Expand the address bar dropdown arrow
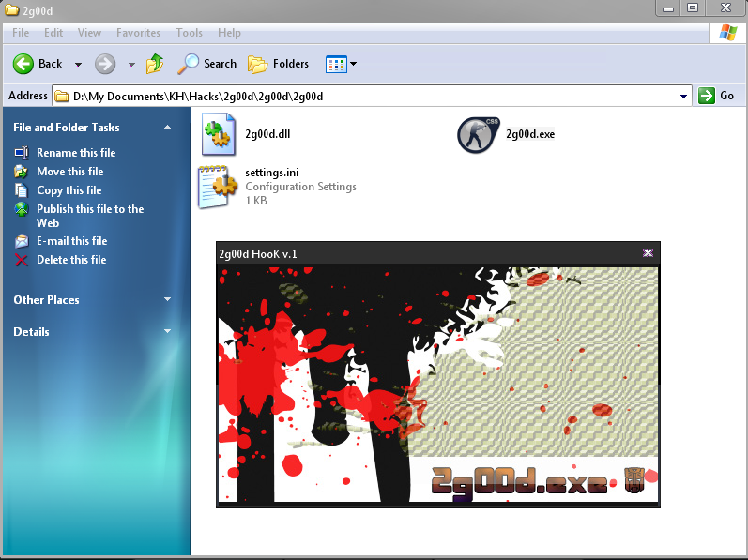 pos(683,97)
